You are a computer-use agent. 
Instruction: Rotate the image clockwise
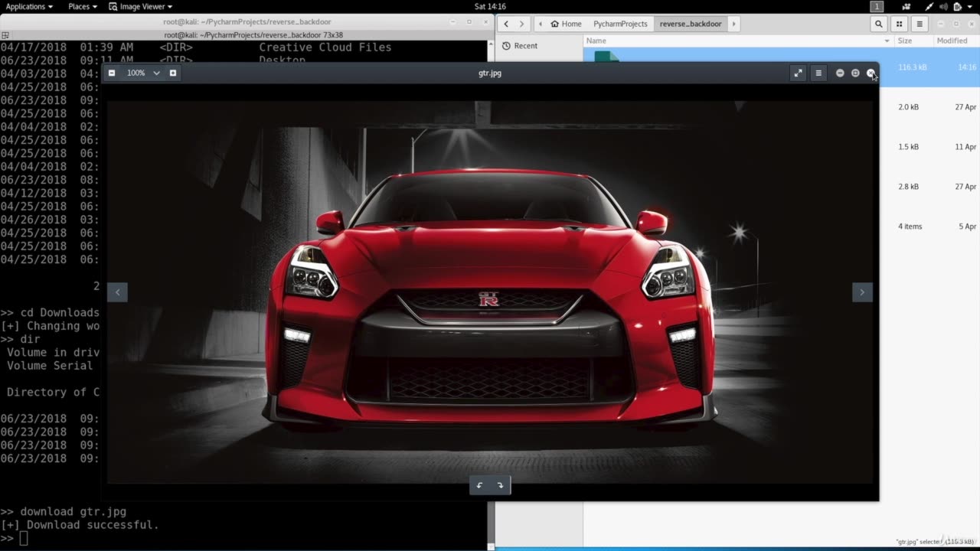click(500, 485)
